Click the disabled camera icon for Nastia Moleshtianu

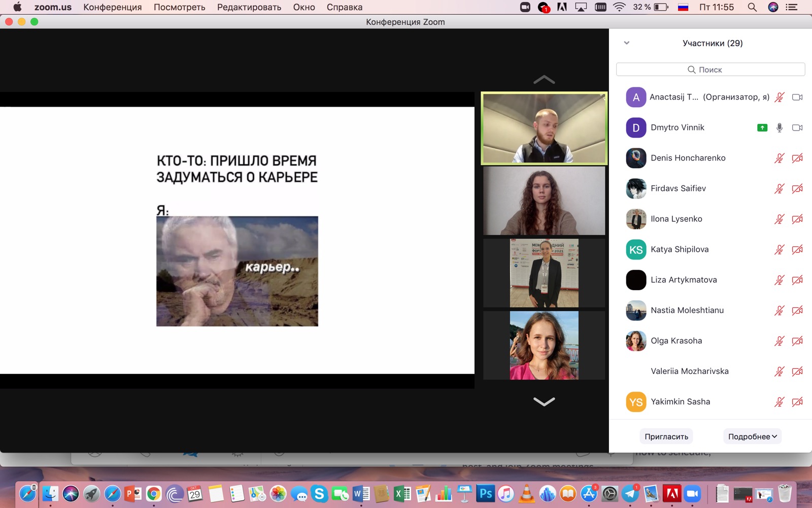coord(797,310)
